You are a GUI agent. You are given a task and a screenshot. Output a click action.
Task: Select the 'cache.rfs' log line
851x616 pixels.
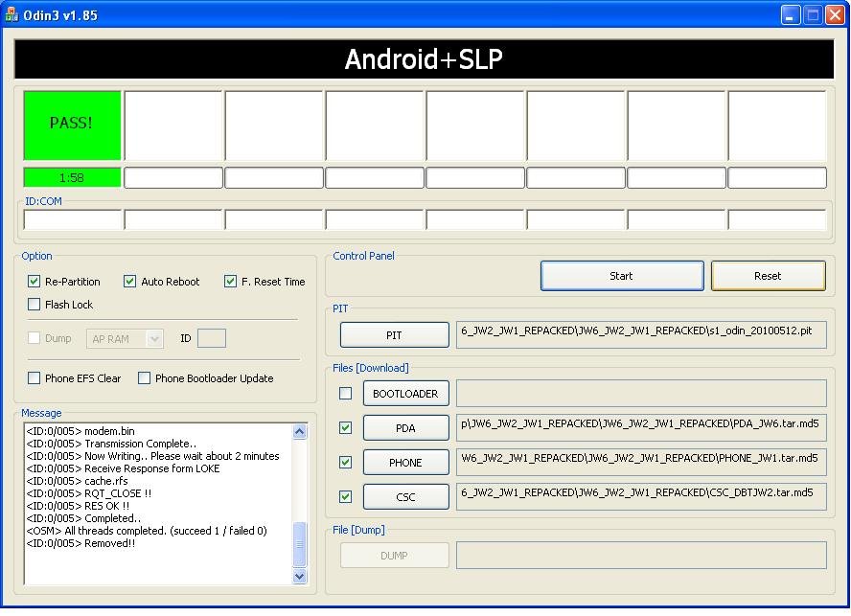point(77,481)
